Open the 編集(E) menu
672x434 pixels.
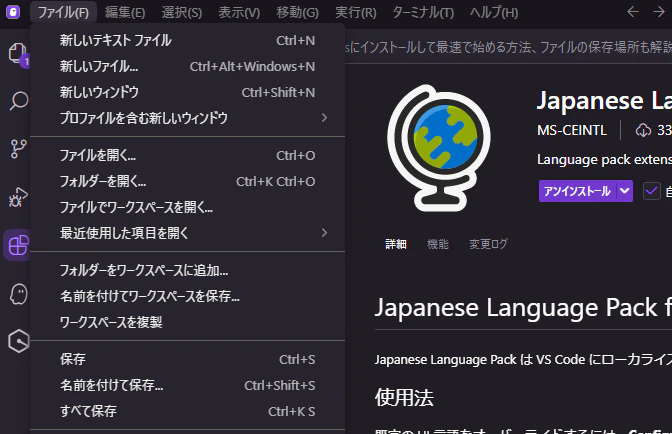(125, 12)
